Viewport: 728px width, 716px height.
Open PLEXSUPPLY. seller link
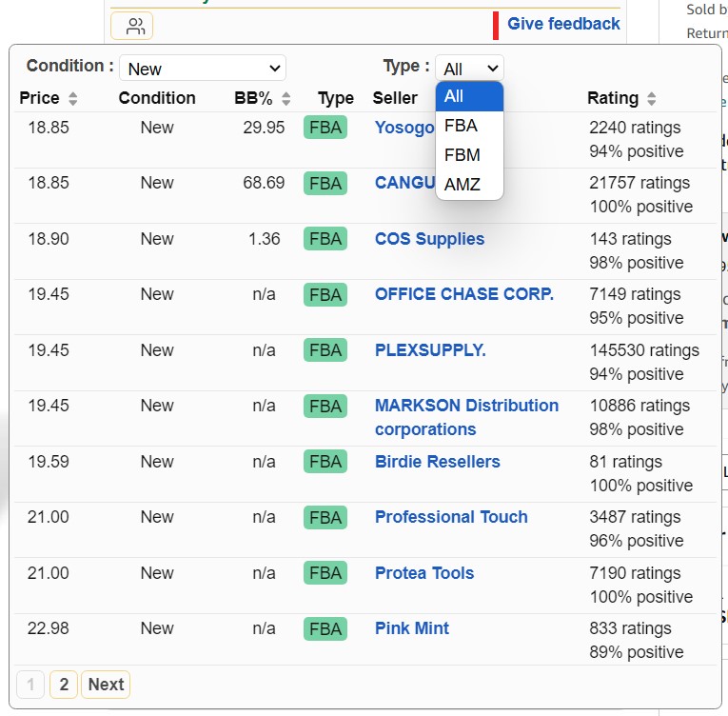(430, 349)
